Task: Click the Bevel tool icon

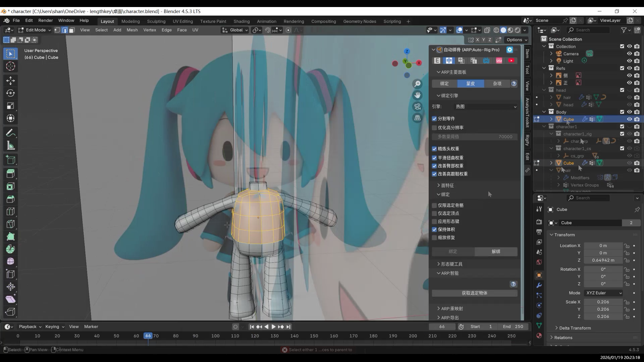Action: pyautogui.click(x=10, y=199)
